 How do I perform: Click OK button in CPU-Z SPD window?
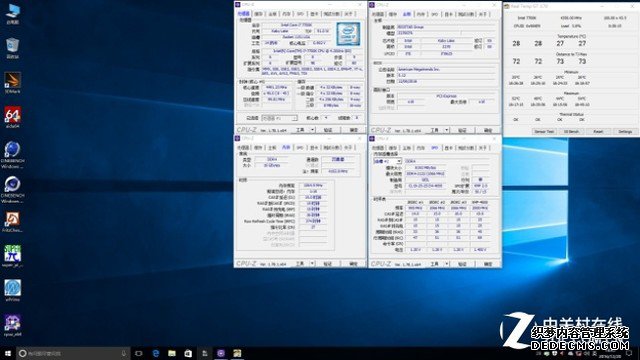(x=488, y=264)
